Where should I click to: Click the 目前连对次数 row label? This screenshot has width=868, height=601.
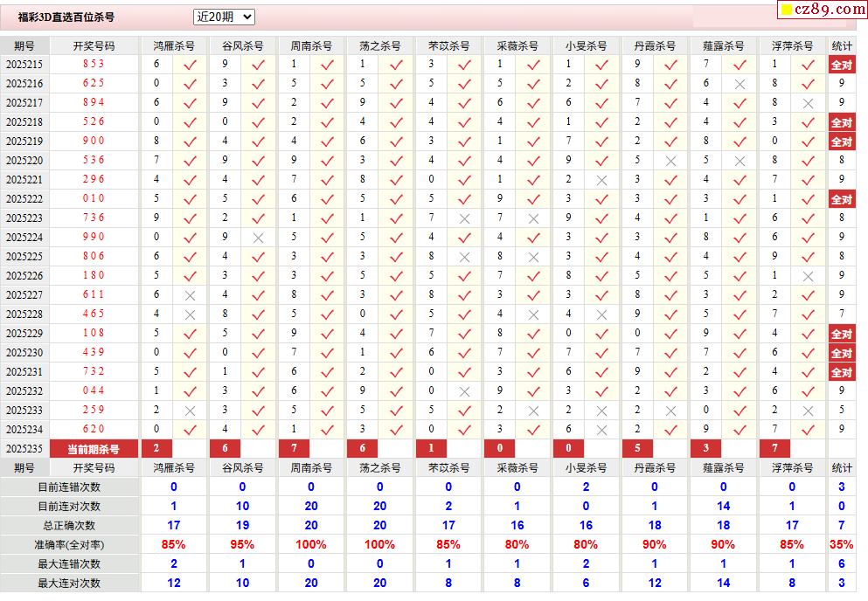click(69, 507)
